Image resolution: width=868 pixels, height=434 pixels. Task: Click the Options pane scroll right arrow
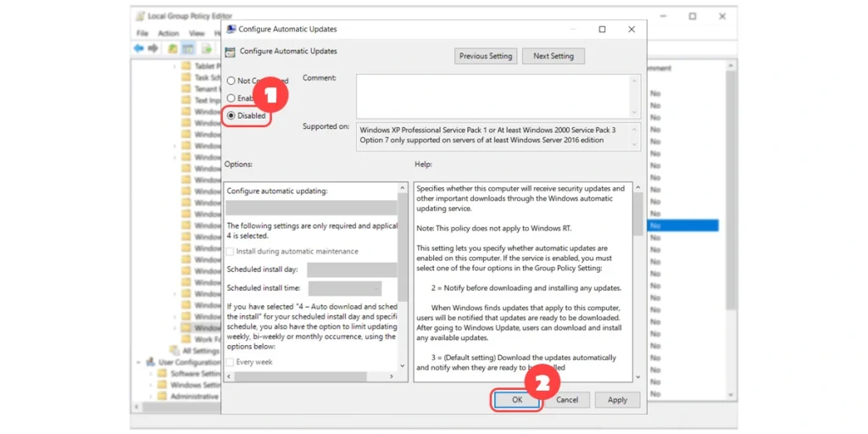click(x=392, y=376)
